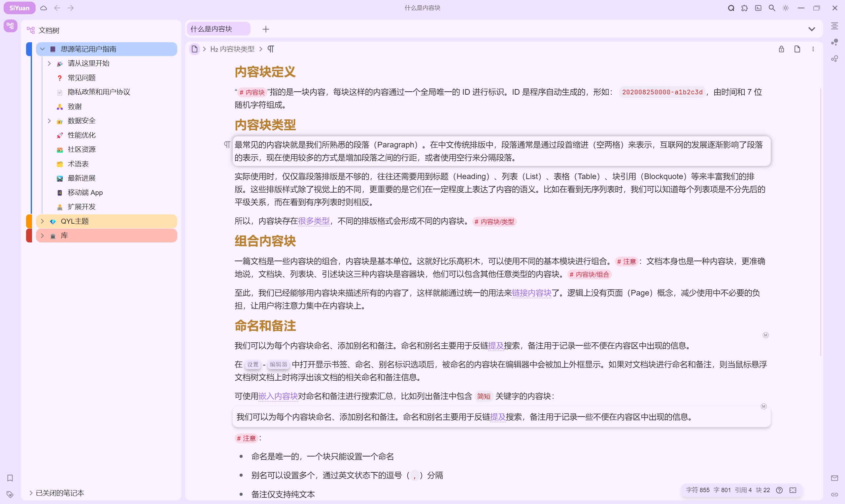Open the bookmarks panel icon

point(10,478)
